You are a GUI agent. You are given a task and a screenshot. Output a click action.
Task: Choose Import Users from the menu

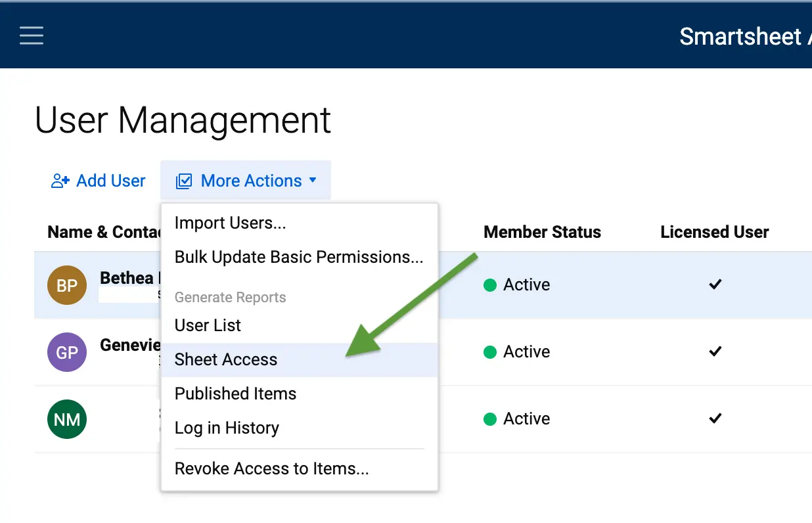[x=300, y=223]
